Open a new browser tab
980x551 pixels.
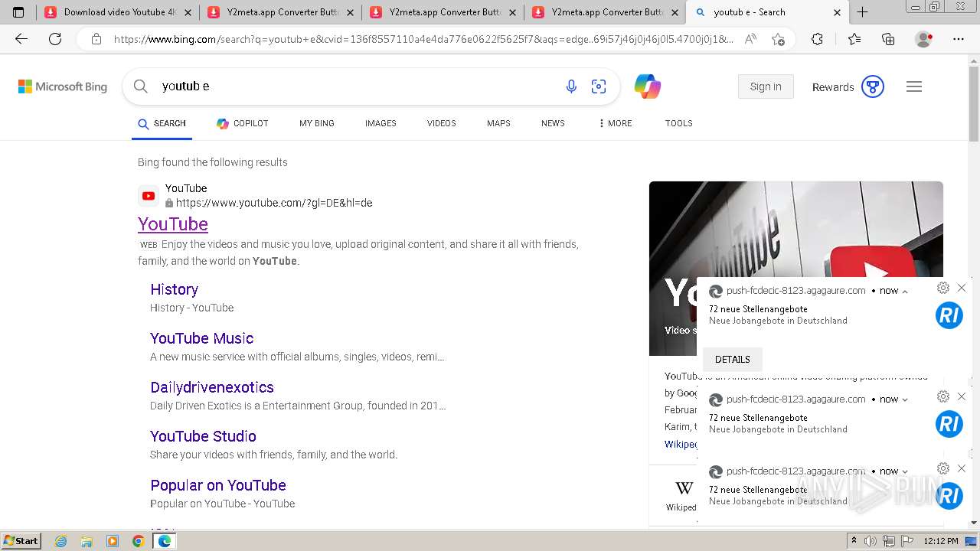pyautogui.click(x=862, y=12)
